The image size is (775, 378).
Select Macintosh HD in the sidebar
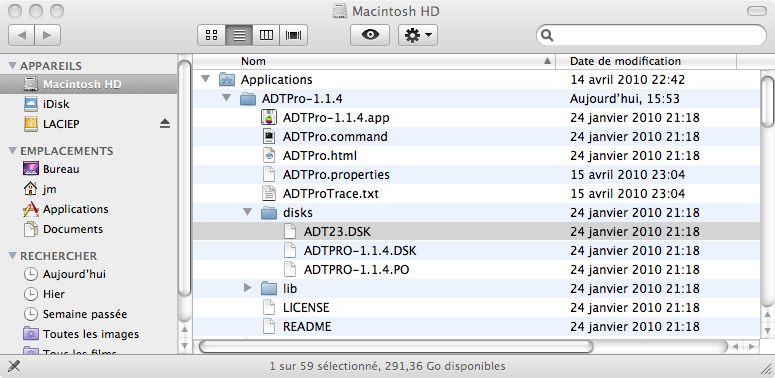pyautogui.click(x=88, y=84)
